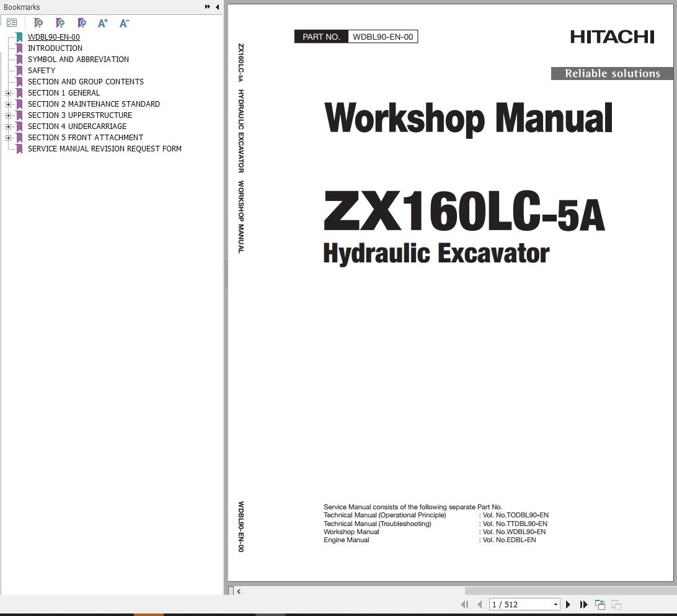Increase bookmark text size with A+

pos(103,23)
